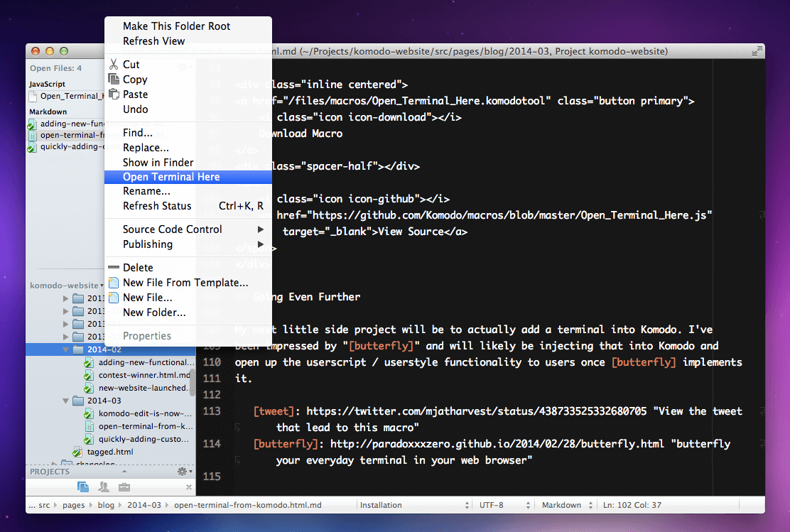This screenshot has height=532, width=790.
Task: Toggle the PROJECTS panel arrow
Action: [x=124, y=472]
